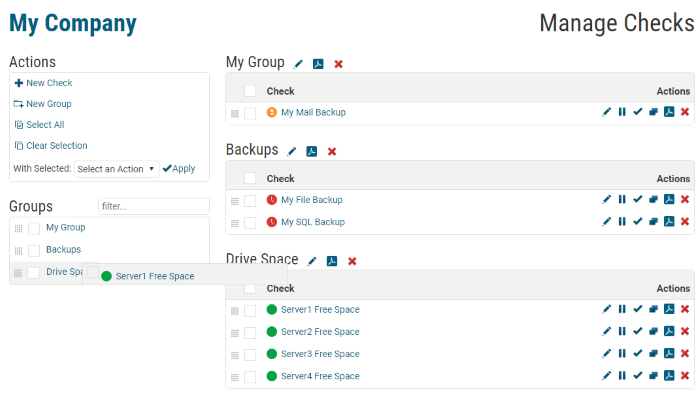Edit the My Group group name

coord(298,64)
